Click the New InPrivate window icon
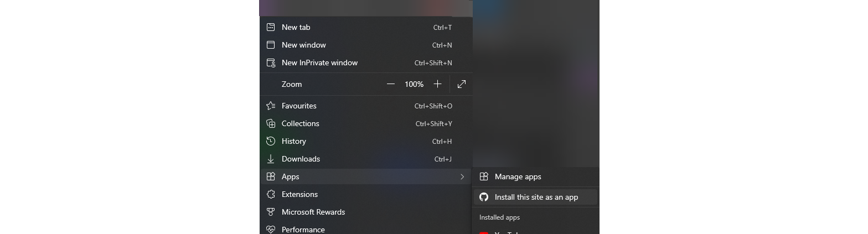 271,63
